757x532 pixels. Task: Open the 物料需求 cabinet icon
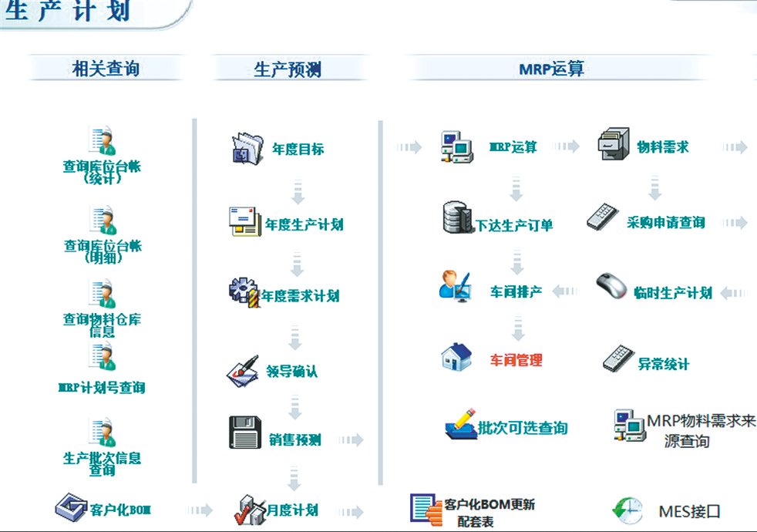(x=614, y=144)
